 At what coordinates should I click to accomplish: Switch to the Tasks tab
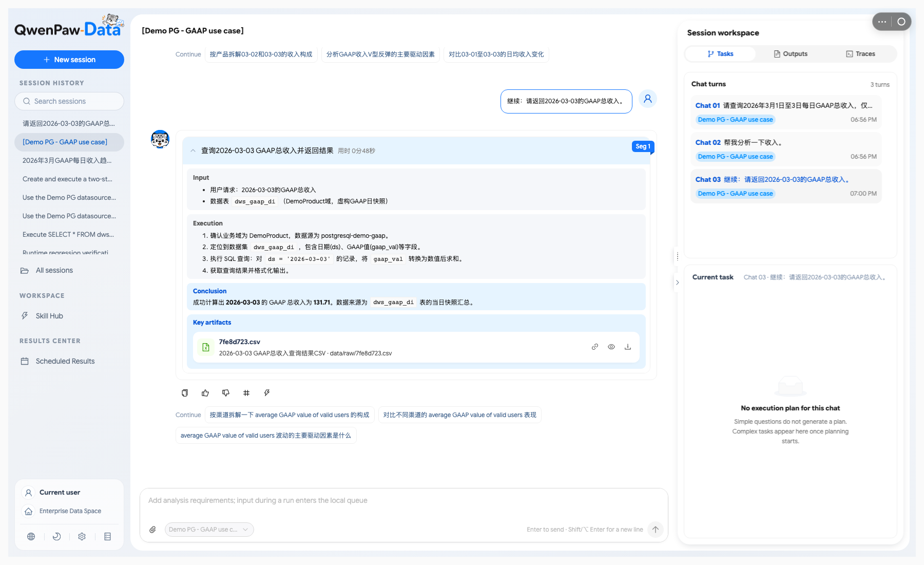(x=720, y=54)
